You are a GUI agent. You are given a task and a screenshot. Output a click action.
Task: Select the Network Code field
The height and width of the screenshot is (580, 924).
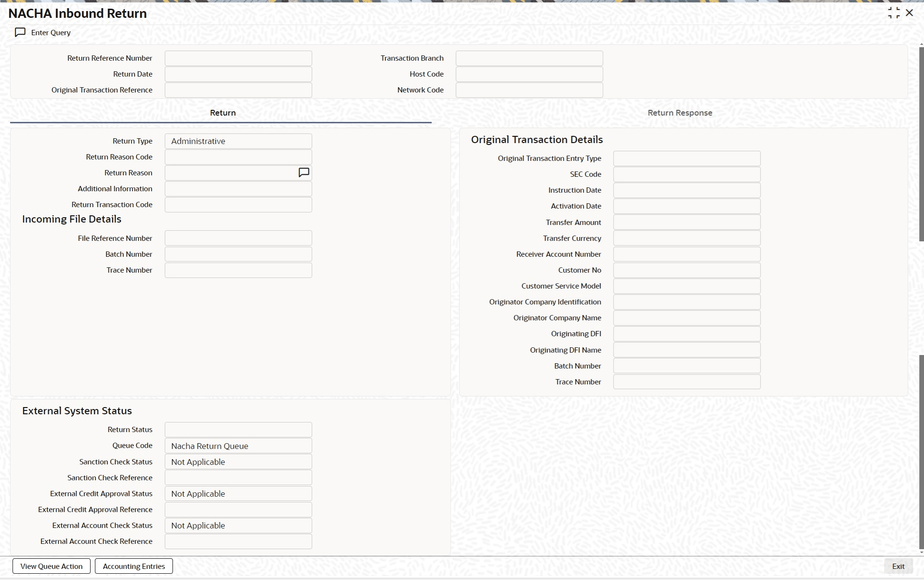pyautogui.click(x=529, y=90)
